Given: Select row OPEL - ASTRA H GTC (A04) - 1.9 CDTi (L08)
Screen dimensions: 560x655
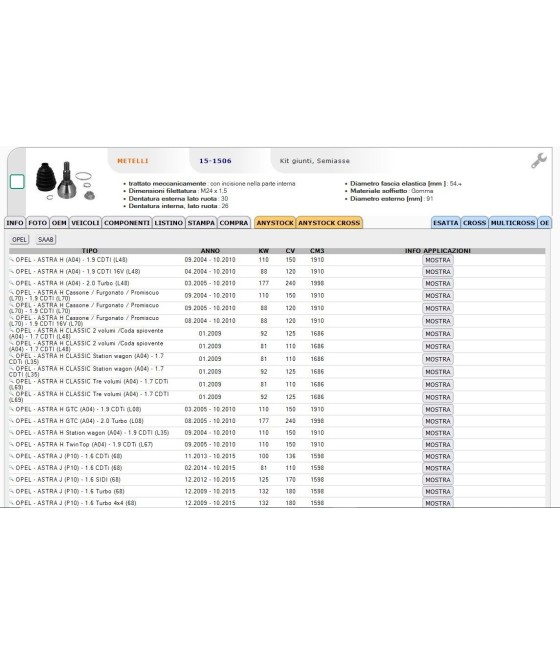Looking at the screenshot, I should point(277,409).
